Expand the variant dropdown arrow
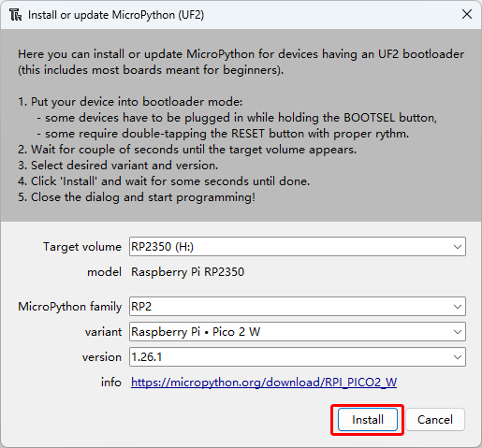 pos(458,332)
